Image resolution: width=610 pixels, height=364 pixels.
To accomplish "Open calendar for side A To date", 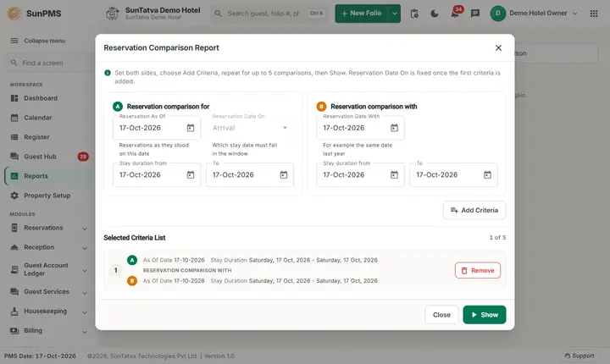I will [284, 175].
